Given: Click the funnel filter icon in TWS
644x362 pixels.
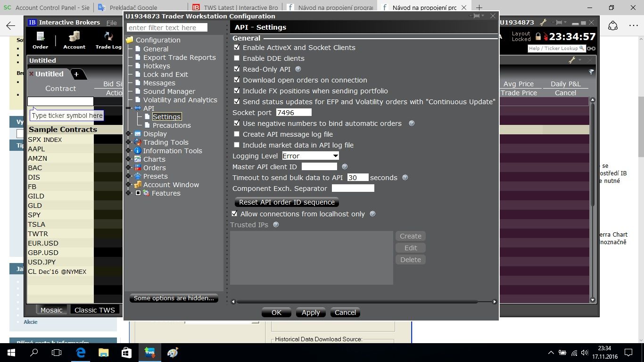Looking at the screenshot, I should (x=591, y=72).
